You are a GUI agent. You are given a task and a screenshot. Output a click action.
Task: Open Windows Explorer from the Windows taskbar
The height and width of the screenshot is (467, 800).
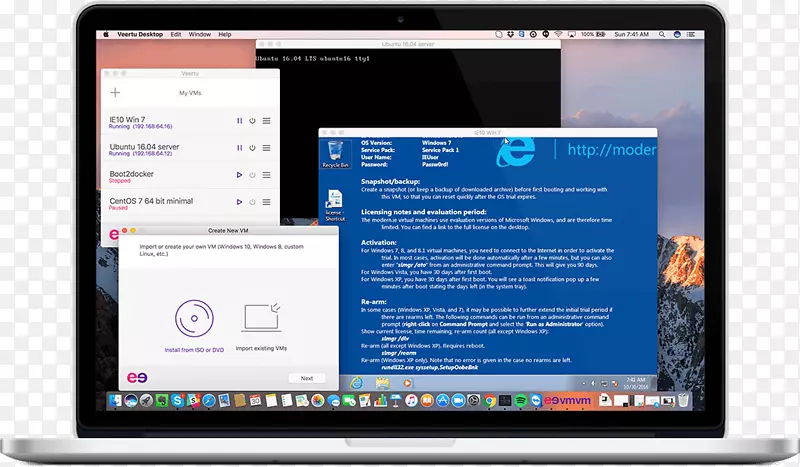tap(382, 383)
